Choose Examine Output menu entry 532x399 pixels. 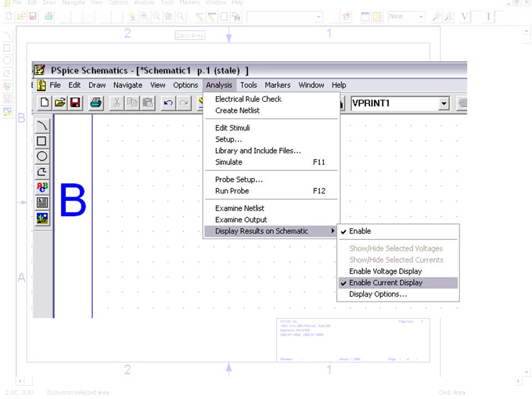(x=271, y=220)
